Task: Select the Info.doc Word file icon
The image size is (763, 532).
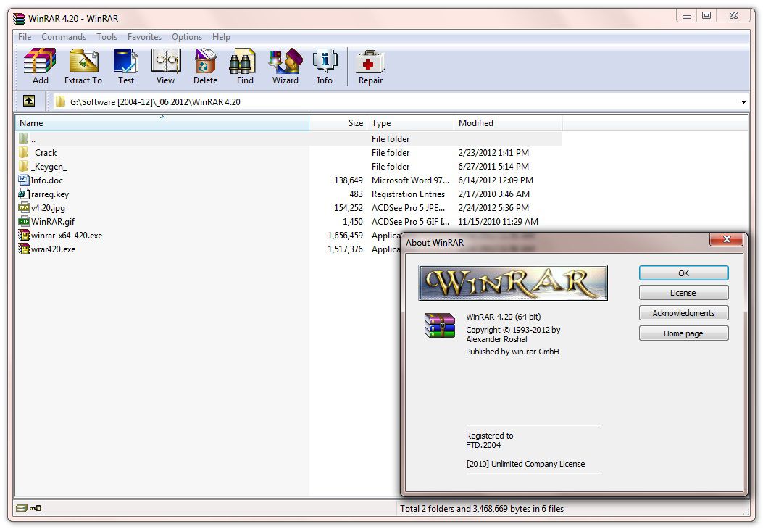Action: tap(23, 180)
